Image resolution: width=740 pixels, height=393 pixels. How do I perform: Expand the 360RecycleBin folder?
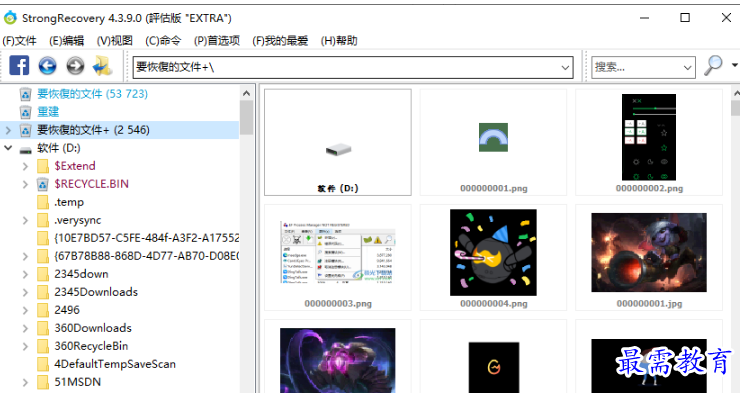25,346
